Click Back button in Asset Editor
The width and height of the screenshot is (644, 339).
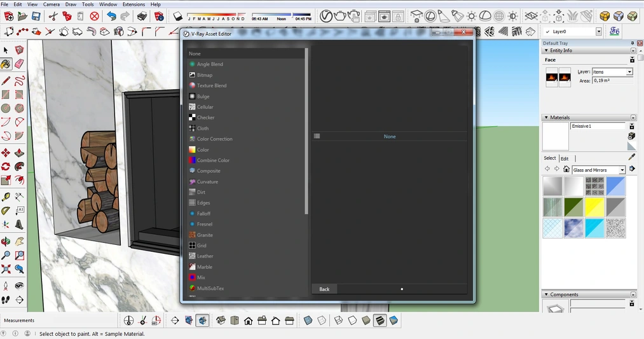point(324,289)
